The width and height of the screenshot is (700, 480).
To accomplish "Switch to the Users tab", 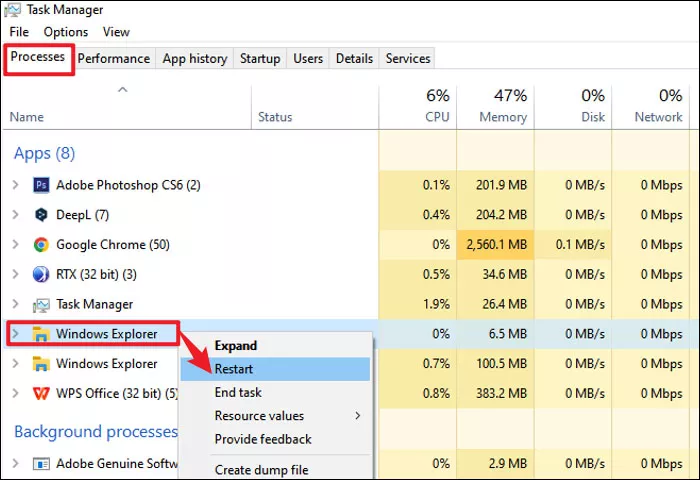I will (308, 58).
